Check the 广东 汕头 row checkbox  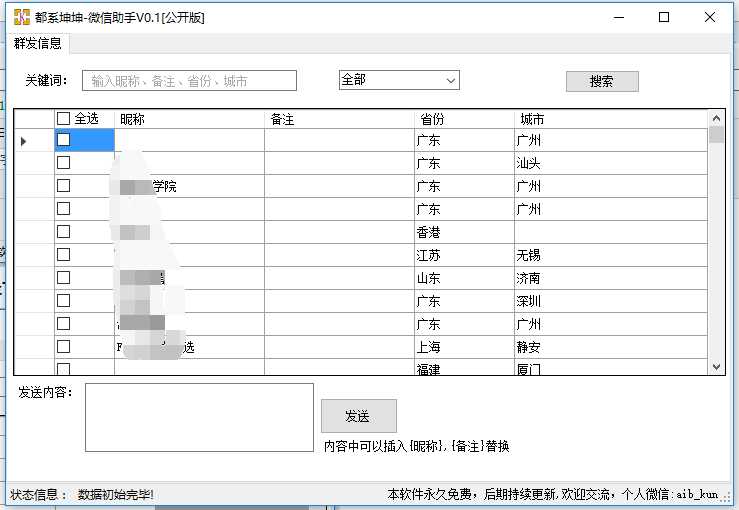tap(64, 163)
